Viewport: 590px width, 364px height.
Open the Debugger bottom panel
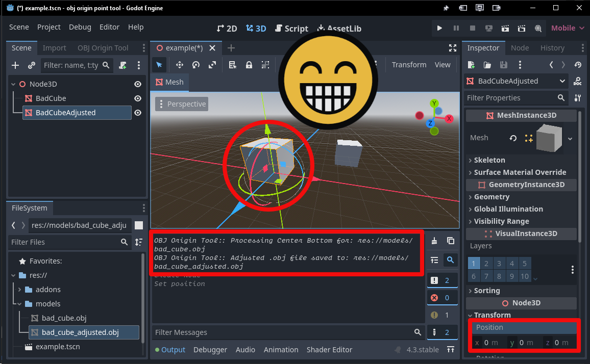click(210, 350)
